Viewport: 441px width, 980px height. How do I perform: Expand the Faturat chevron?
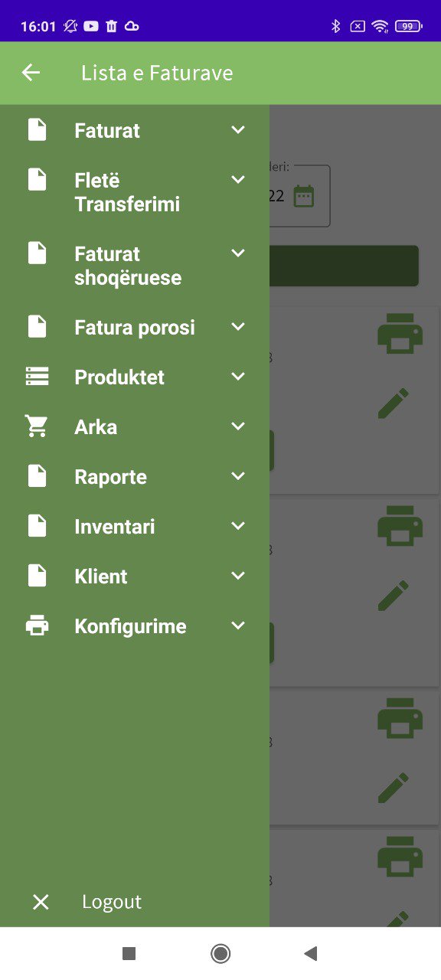click(x=238, y=130)
